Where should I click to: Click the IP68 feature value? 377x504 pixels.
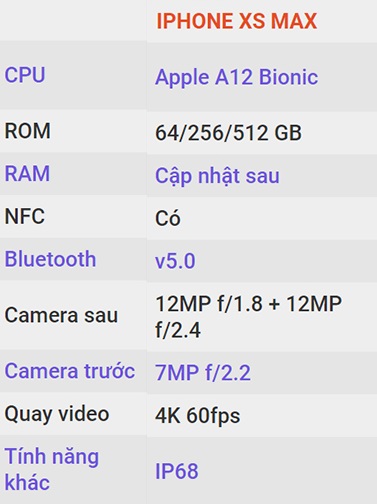(x=177, y=471)
